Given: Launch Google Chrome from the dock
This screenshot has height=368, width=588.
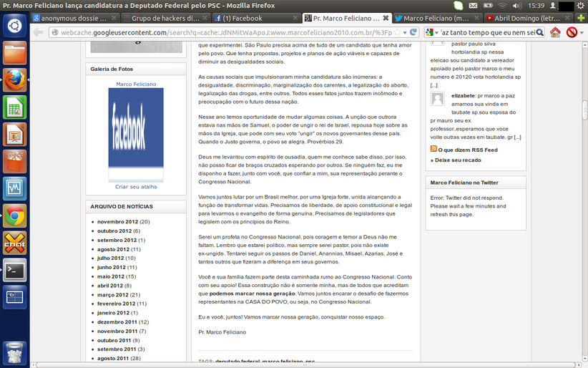Looking at the screenshot, I should click(14, 216).
